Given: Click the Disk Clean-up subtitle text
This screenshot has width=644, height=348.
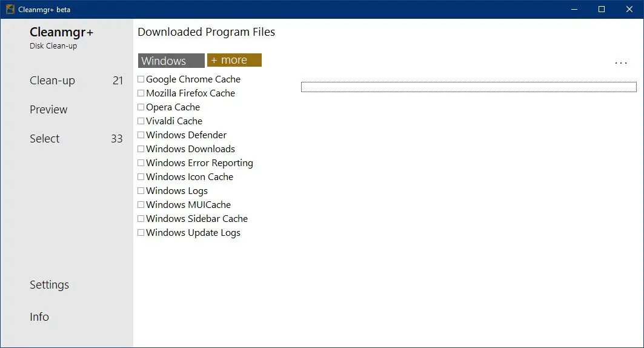Looking at the screenshot, I should coord(53,46).
